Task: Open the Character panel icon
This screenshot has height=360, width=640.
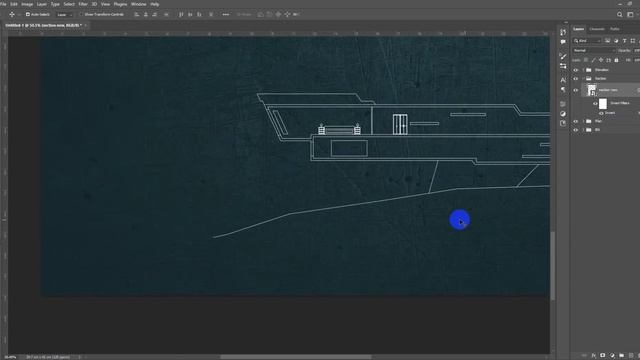Action: [x=563, y=80]
